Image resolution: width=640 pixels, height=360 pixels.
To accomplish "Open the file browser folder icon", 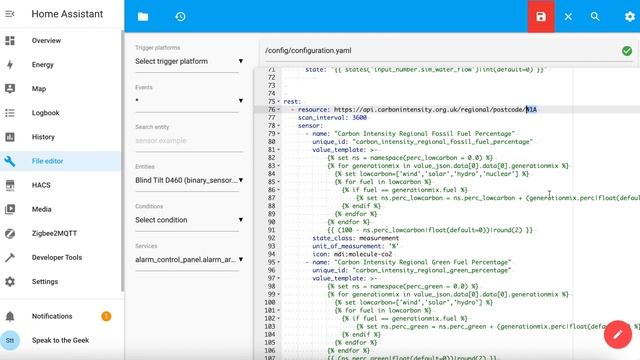I will click(x=143, y=16).
